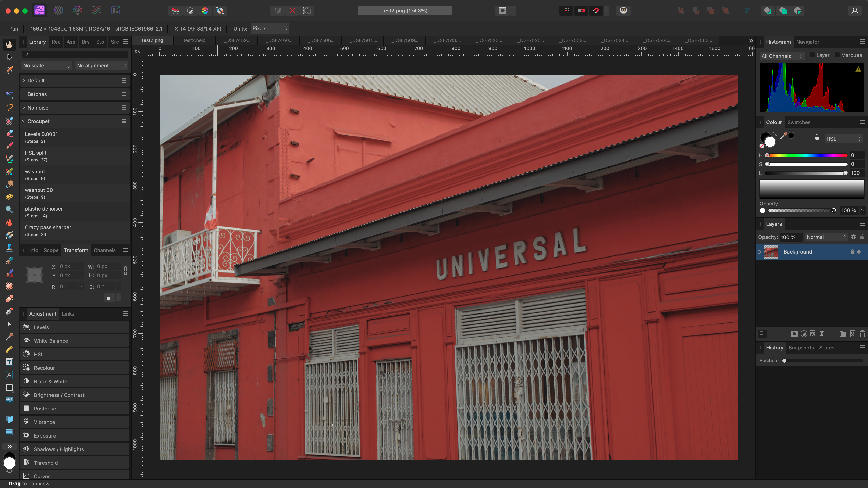This screenshot has height=488, width=868.
Task: Switch to the Navigator tab
Action: point(807,42)
